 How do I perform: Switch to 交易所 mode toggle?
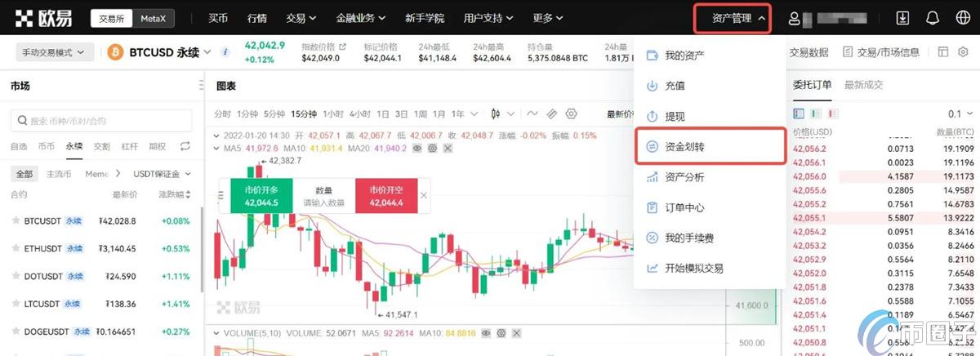(x=112, y=18)
